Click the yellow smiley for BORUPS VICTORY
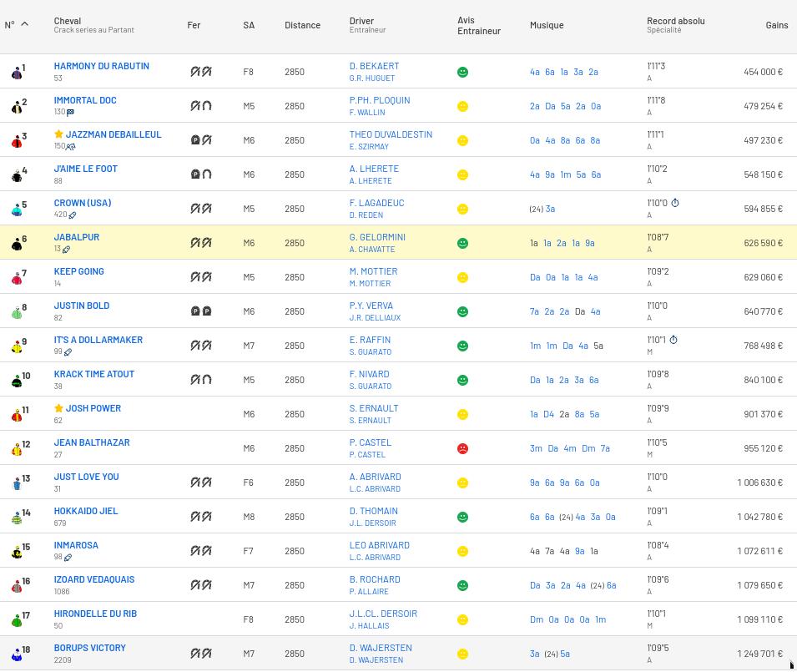 [463, 654]
